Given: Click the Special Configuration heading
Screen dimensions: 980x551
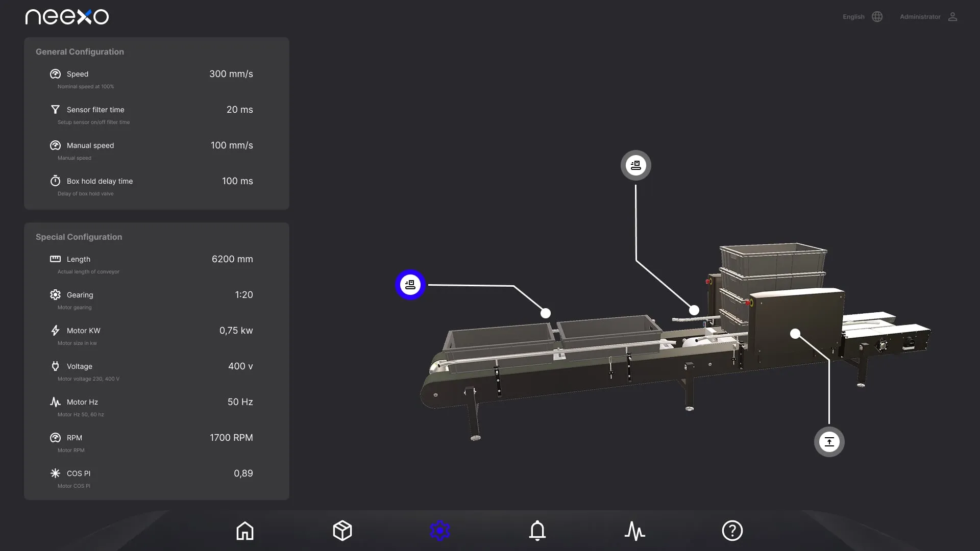Looking at the screenshot, I should [x=79, y=237].
